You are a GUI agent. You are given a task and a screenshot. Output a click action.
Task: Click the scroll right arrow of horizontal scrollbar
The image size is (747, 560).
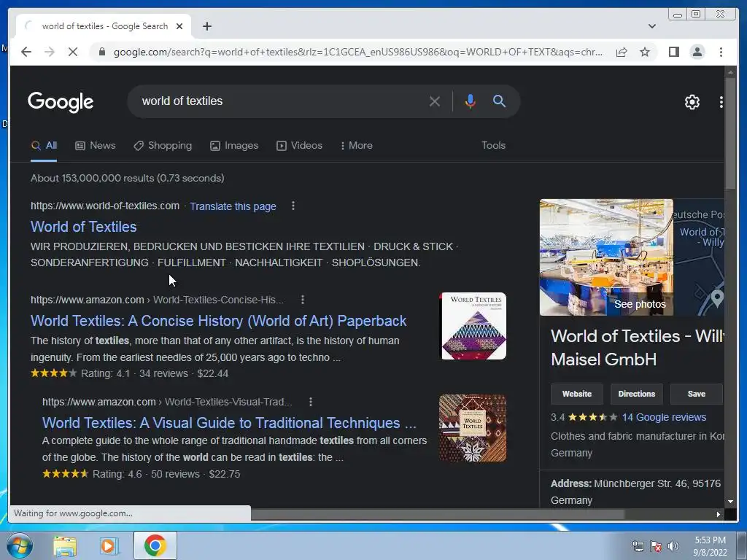pos(719,514)
